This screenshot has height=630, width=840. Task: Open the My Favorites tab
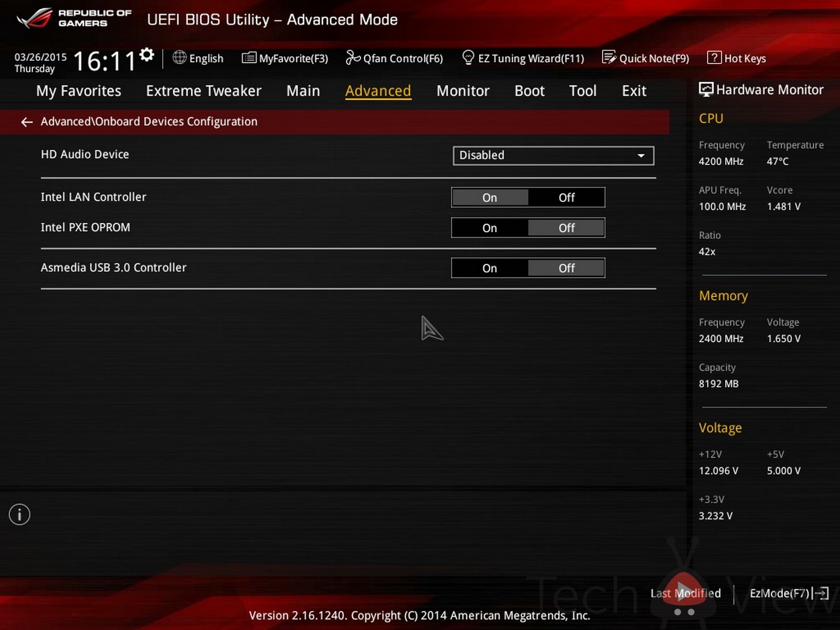(x=79, y=91)
